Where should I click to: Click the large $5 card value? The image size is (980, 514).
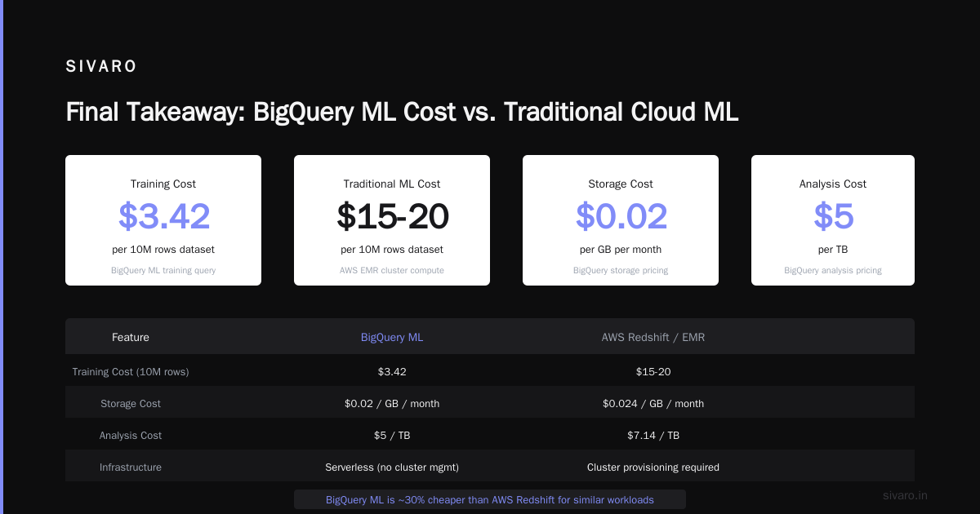pyautogui.click(x=834, y=216)
